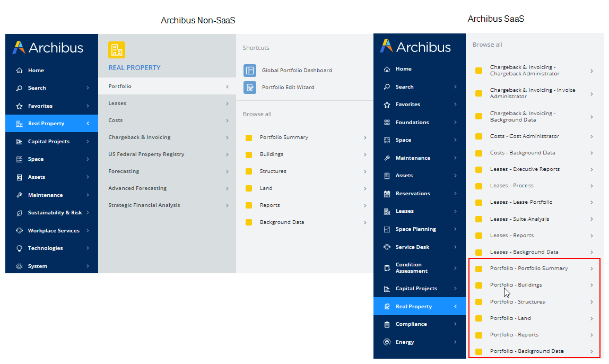Open the Portfolio Edit Wizard link
This screenshot has height=364, width=609.
(288, 88)
